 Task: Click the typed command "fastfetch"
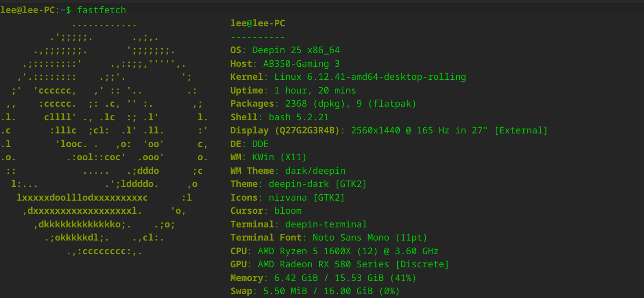[x=101, y=10]
